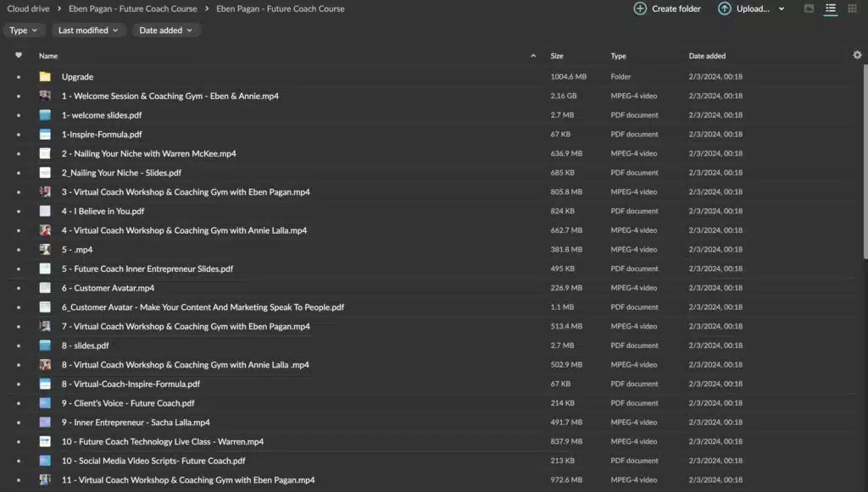Click the Upgrade folder icon
Screen dimensions: 868x492
[45, 77]
